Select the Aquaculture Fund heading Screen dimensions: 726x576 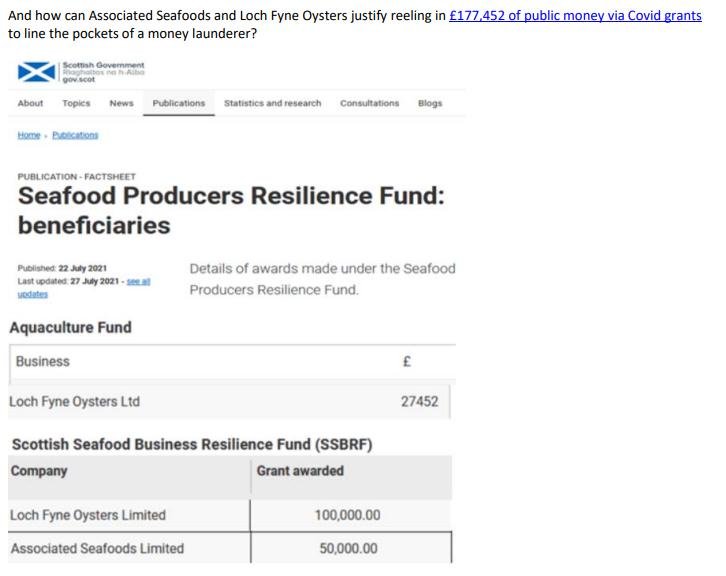click(70, 328)
